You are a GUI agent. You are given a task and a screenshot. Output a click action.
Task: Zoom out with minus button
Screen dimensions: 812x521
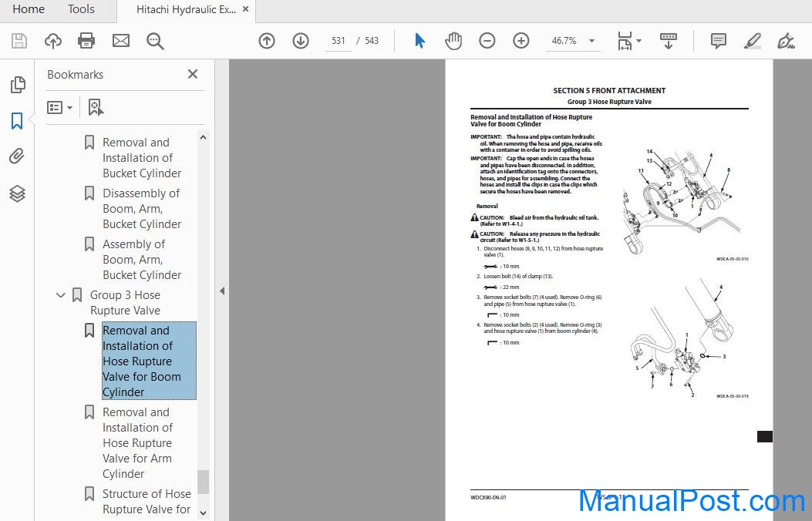[x=487, y=40]
